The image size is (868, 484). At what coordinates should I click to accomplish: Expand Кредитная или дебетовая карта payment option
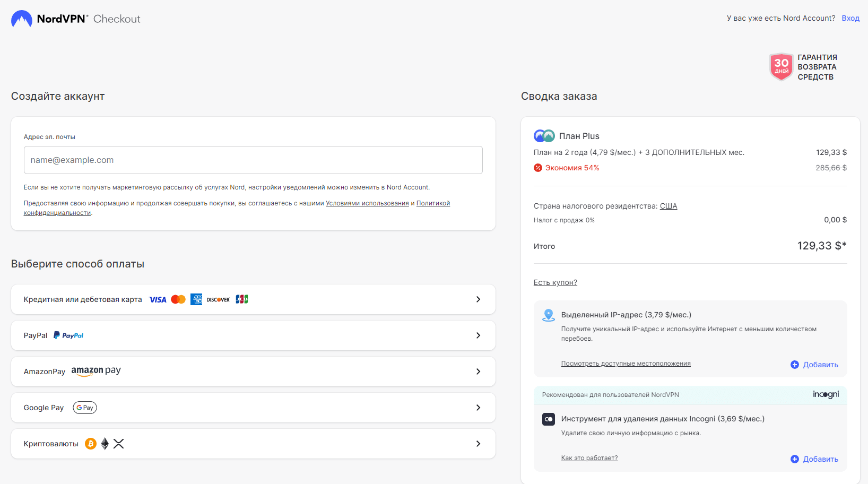(x=253, y=299)
